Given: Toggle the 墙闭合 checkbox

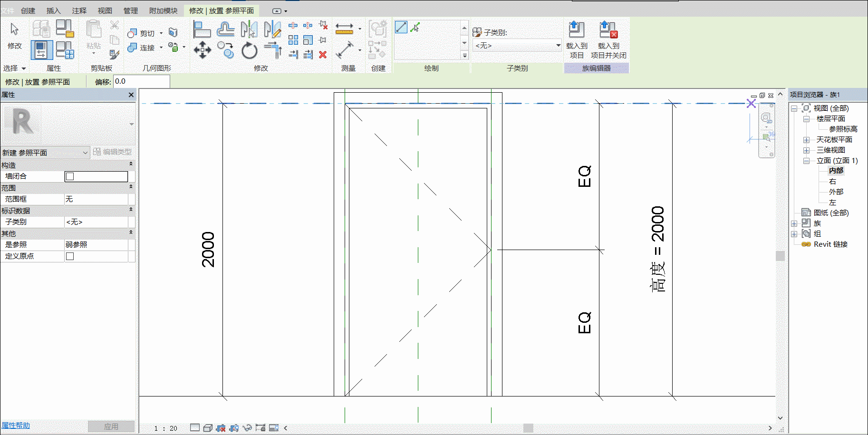Looking at the screenshot, I should tap(70, 176).
